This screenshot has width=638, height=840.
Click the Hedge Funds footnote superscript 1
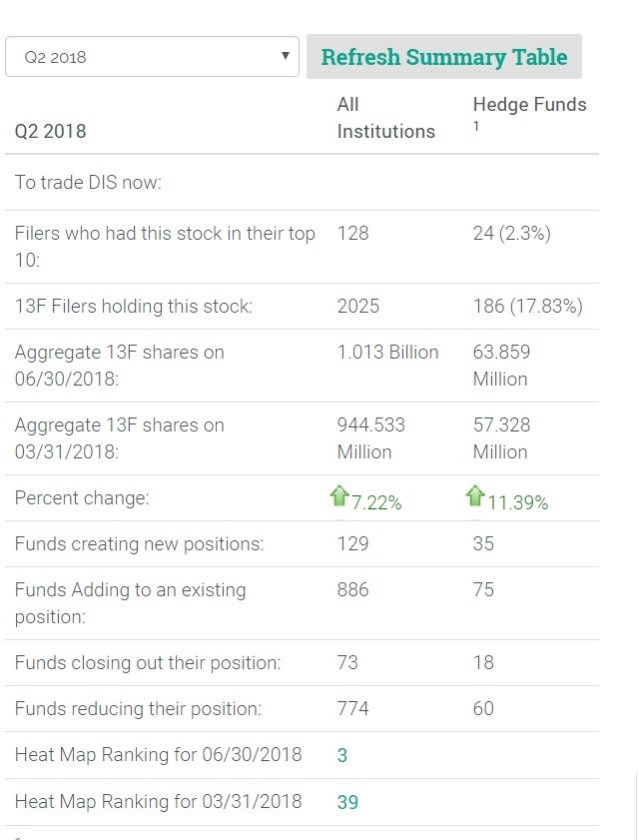476,127
